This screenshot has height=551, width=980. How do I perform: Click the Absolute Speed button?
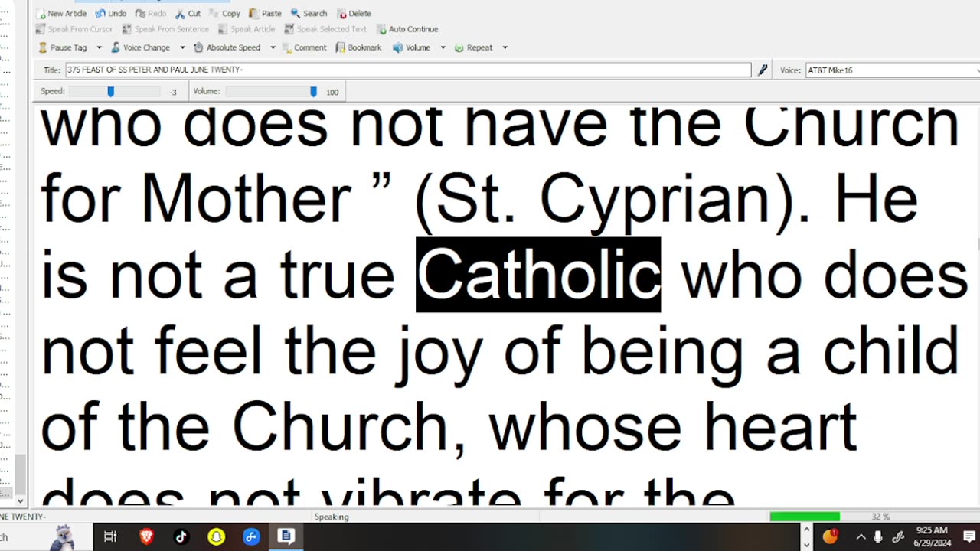227,47
